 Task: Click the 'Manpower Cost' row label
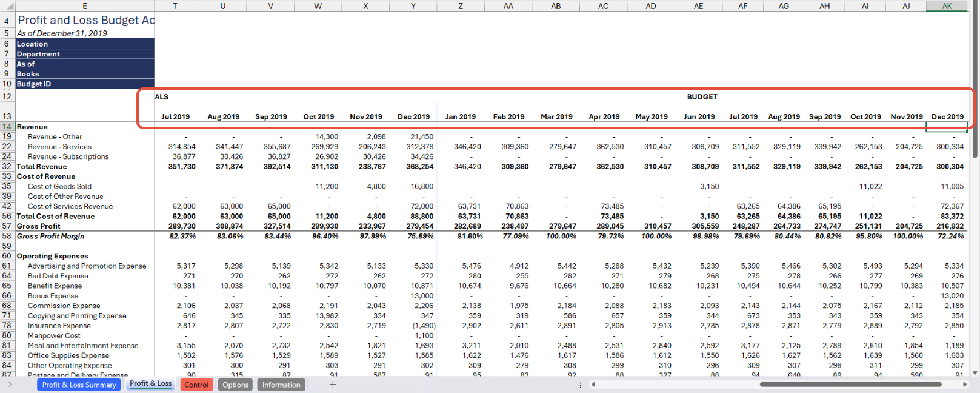pyautogui.click(x=54, y=335)
